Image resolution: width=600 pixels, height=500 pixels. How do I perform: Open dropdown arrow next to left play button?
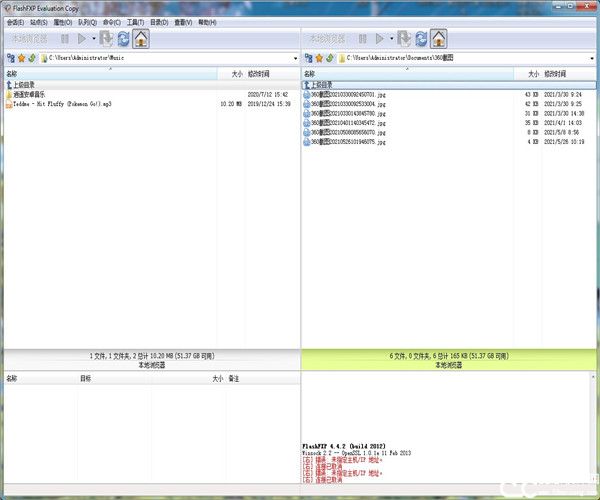click(94, 39)
